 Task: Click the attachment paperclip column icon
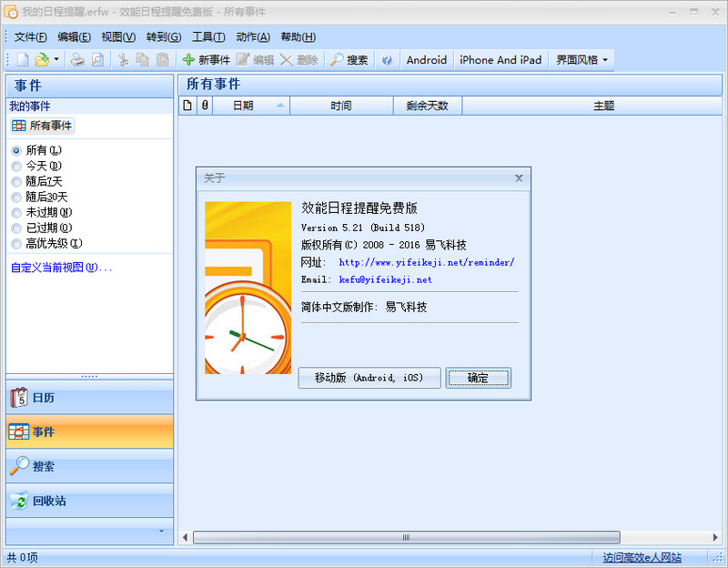pyautogui.click(x=205, y=106)
